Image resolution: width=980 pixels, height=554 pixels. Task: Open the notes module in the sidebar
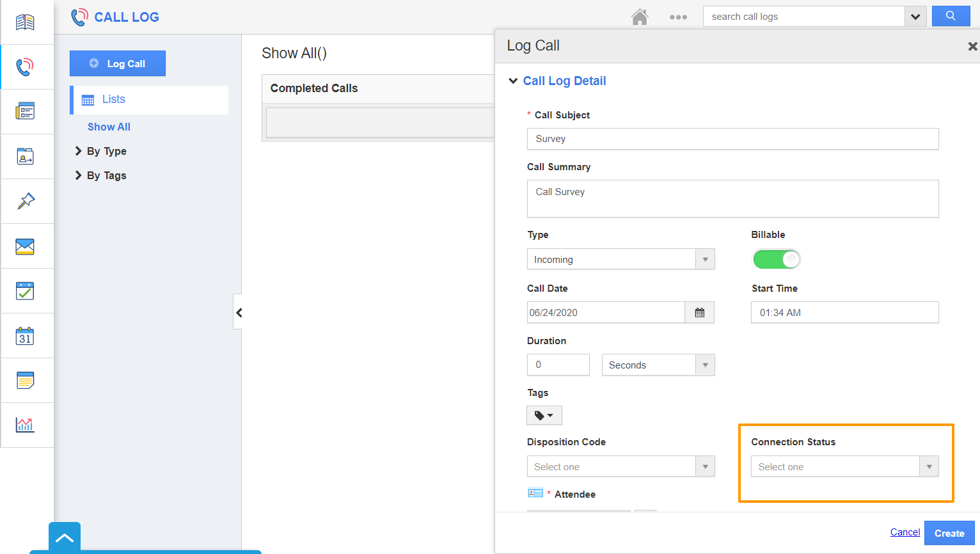26,380
